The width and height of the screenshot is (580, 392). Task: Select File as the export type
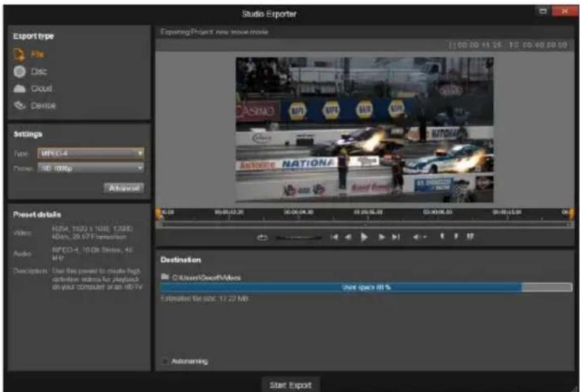(x=29, y=54)
